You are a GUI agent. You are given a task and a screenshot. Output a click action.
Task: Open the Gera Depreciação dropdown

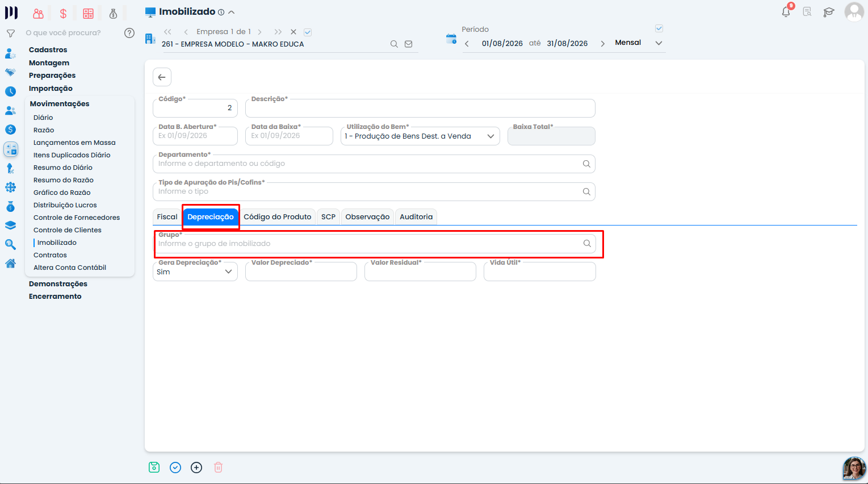(x=195, y=272)
